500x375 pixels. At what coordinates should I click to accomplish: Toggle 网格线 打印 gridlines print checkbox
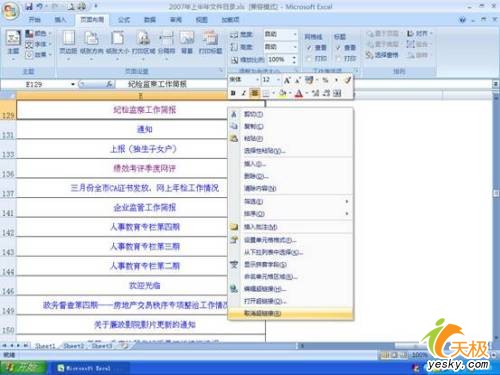point(309,59)
